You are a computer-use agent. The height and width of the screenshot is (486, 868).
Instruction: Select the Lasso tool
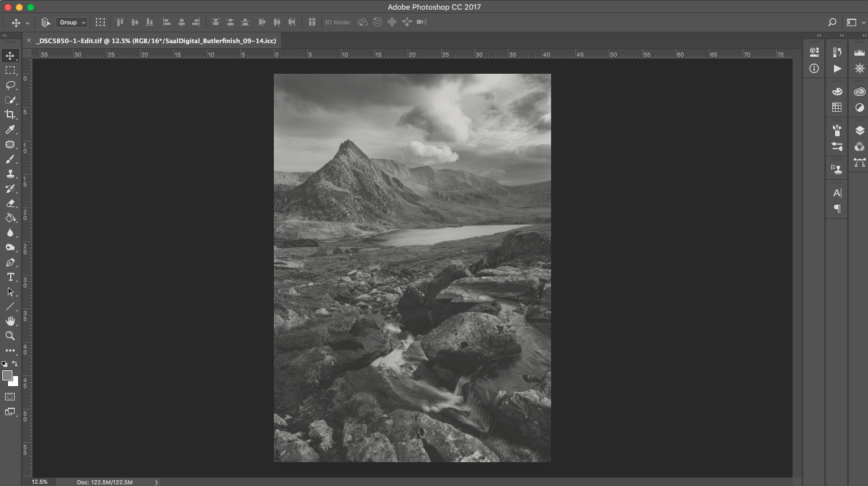pyautogui.click(x=10, y=85)
